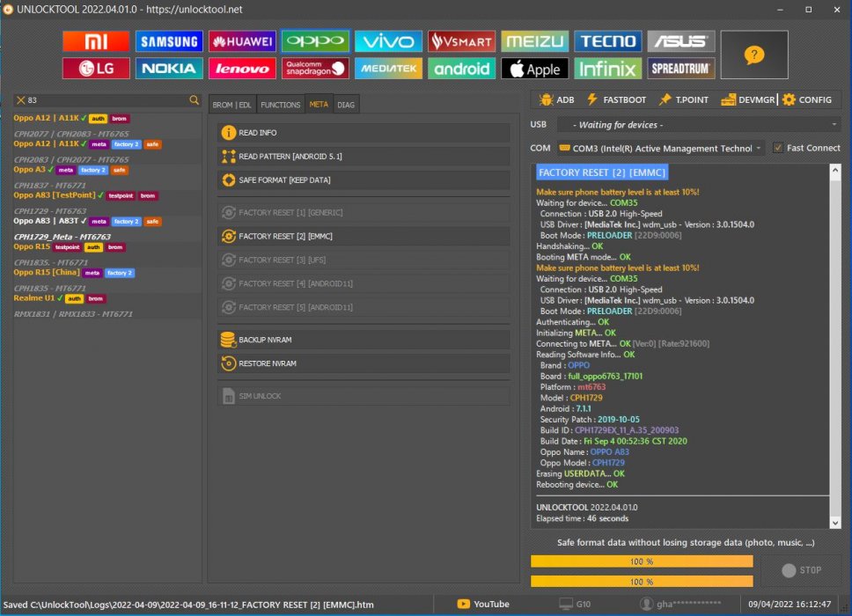The height and width of the screenshot is (616, 852).
Task: Choose the Samsung brand logo
Action: 169,41
